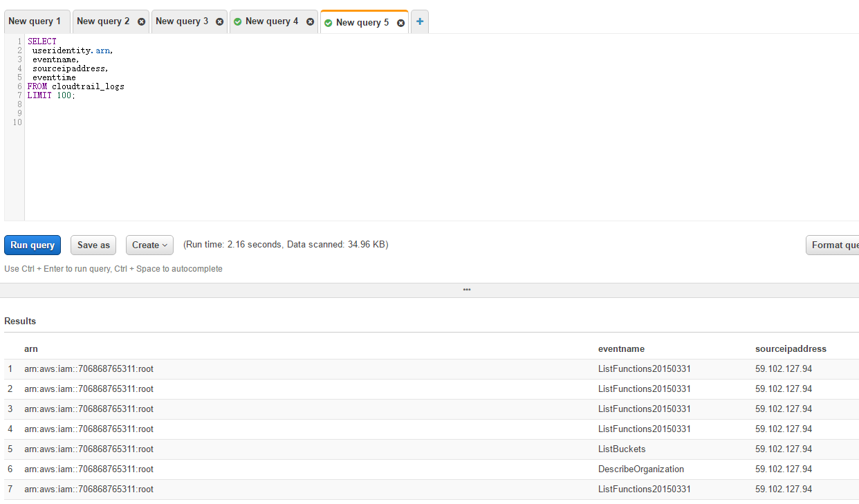Switch to the New query 2 tab
Screen dimensions: 859x504
point(103,21)
